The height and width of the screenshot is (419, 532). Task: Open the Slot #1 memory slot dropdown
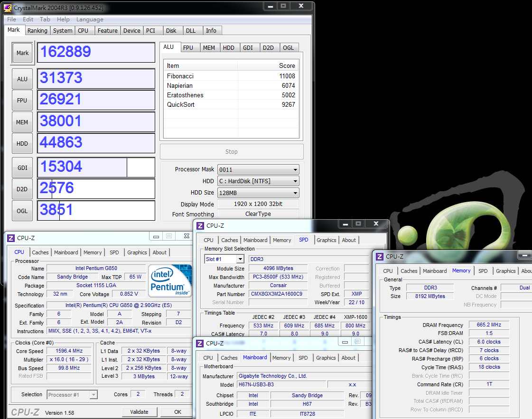(x=240, y=259)
